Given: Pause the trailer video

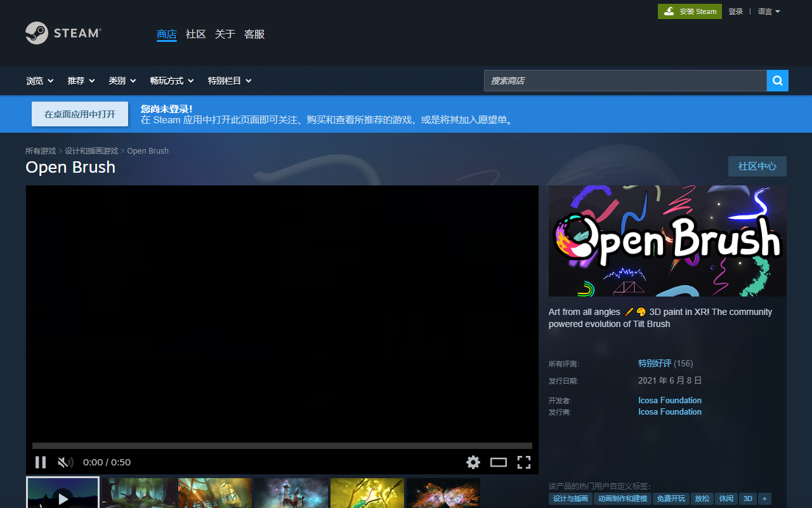Looking at the screenshot, I should pos(41,462).
